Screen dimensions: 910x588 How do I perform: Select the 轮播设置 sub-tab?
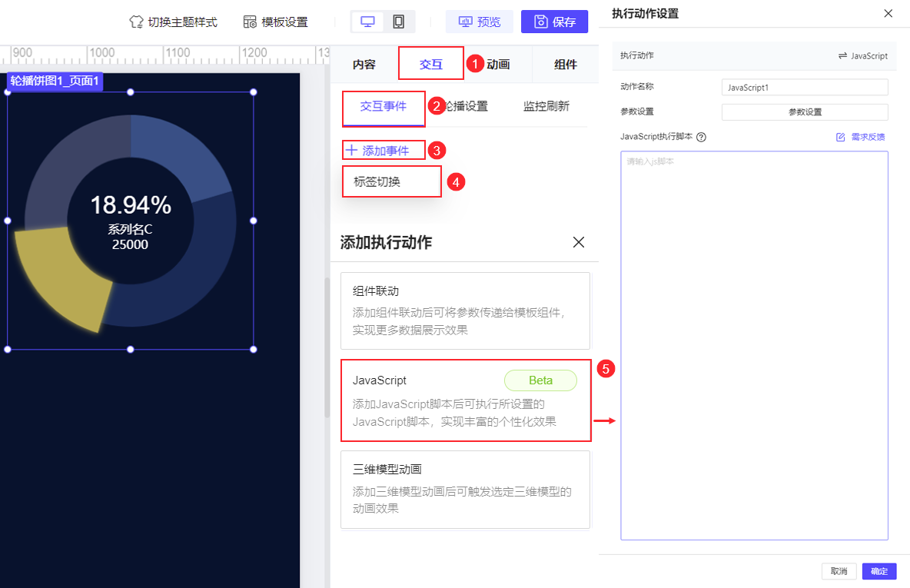[465, 106]
